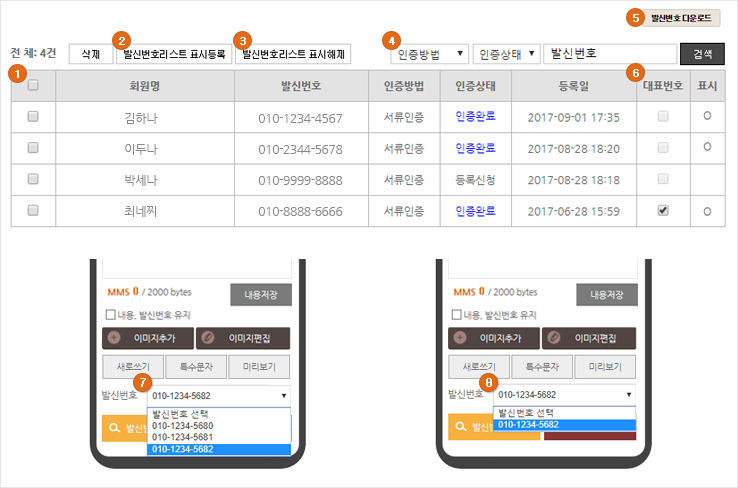
Task: Uncheck the 대표번호 checkbox for 최네찌
Action: [664, 211]
